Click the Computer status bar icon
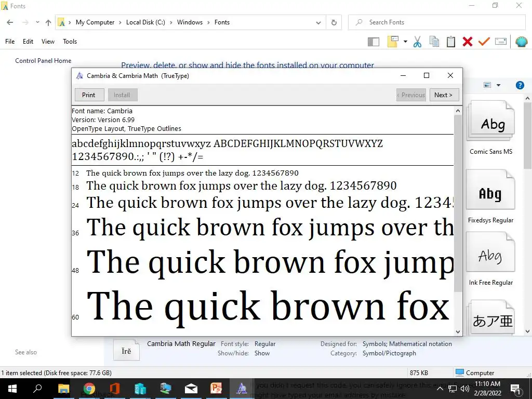 coord(460,373)
